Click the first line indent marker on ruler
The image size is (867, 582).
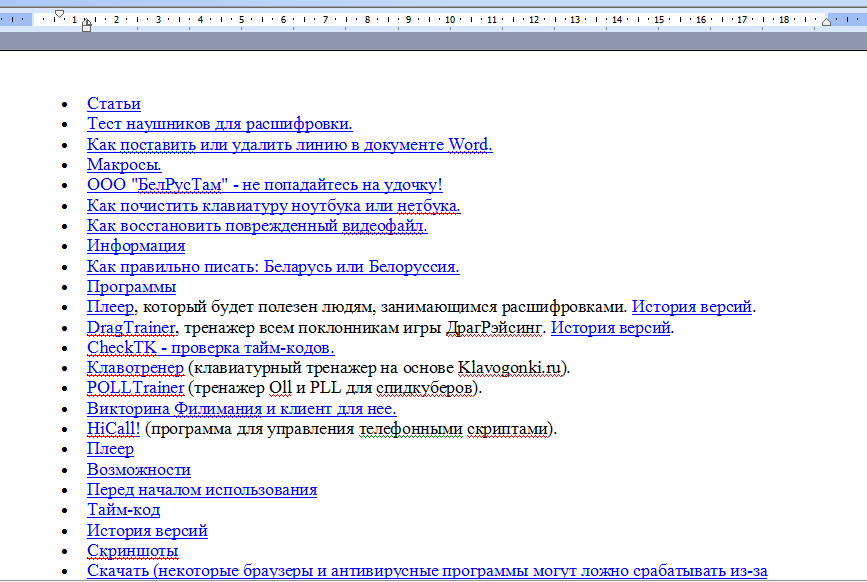[59, 14]
